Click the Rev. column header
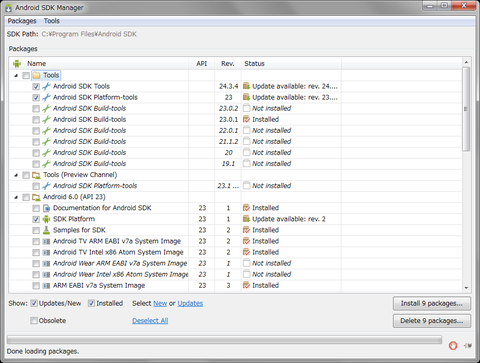This screenshot has height=363, width=480. click(x=228, y=63)
